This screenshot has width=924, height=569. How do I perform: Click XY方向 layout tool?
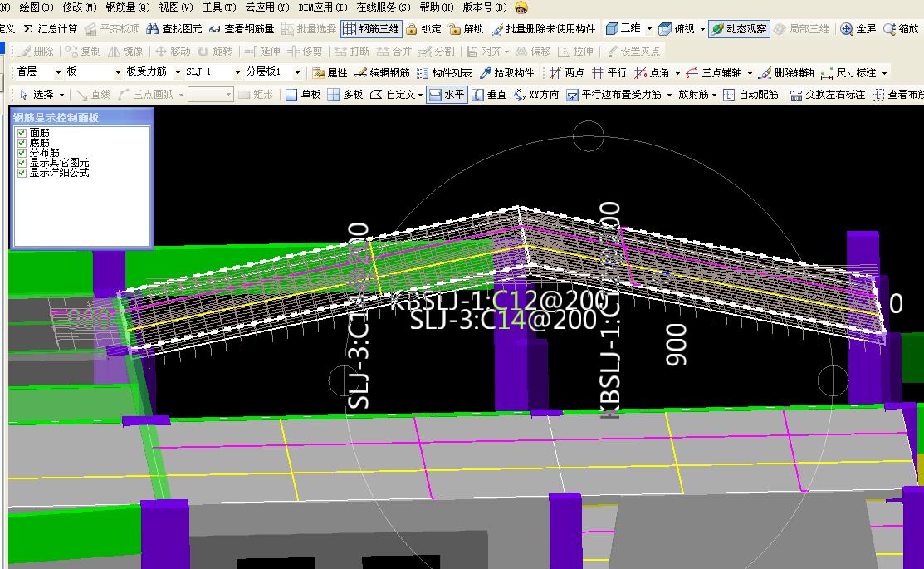pos(536,95)
